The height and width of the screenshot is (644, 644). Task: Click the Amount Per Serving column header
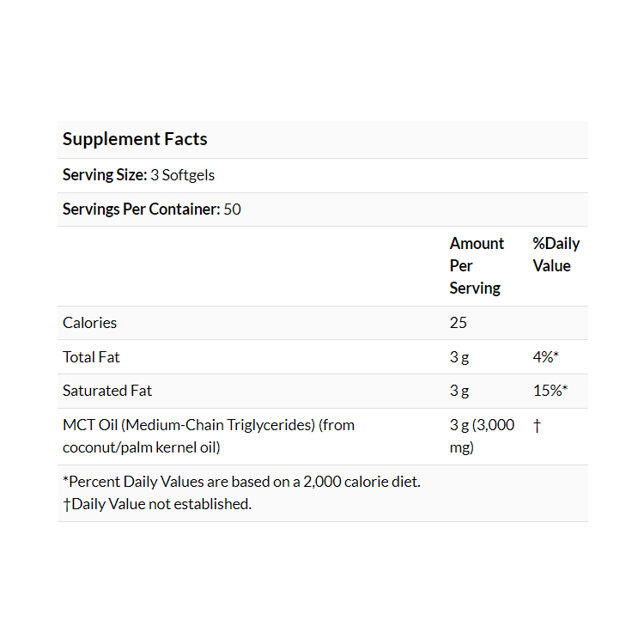pyautogui.click(x=477, y=265)
